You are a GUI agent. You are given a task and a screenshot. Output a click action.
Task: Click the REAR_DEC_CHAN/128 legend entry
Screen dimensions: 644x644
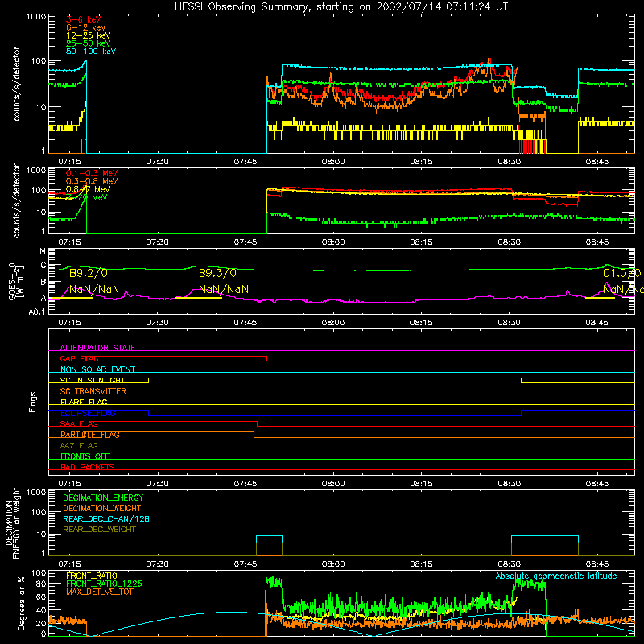tap(106, 518)
